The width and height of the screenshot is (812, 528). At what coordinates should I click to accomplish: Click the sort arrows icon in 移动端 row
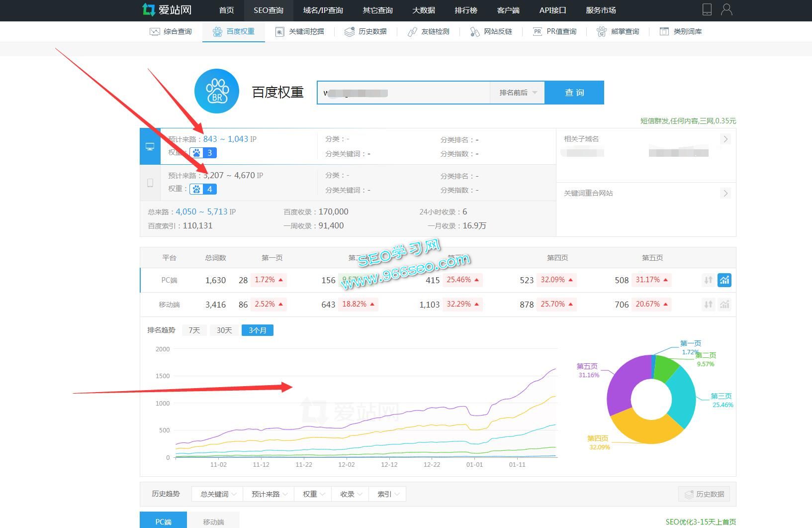point(709,305)
